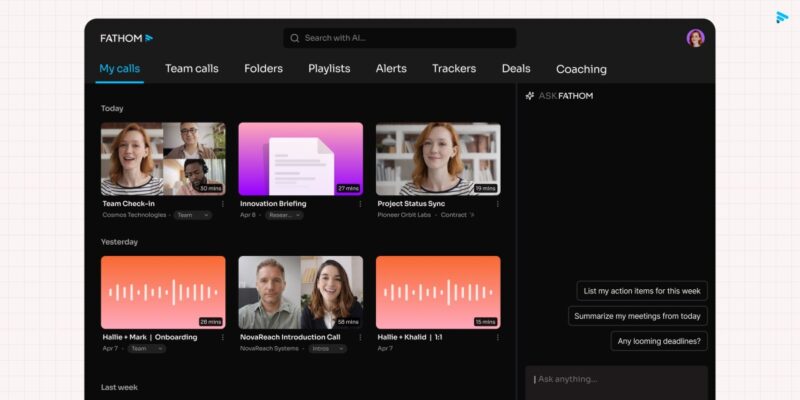Open more options for NovaReach Introduction Call
The height and width of the screenshot is (400, 800).
[x=360, y=337]
